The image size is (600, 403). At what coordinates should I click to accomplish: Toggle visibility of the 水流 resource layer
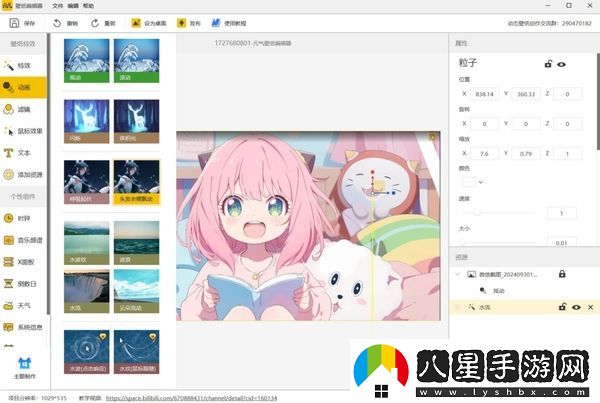coord(576,307)
